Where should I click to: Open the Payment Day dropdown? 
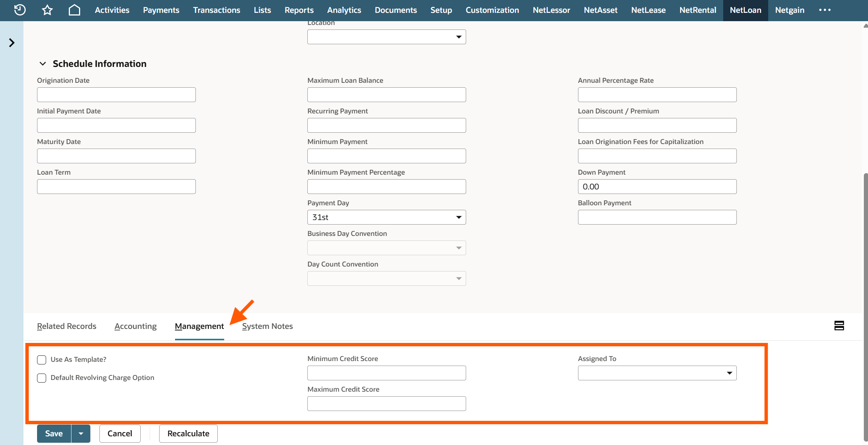(386, 217)
